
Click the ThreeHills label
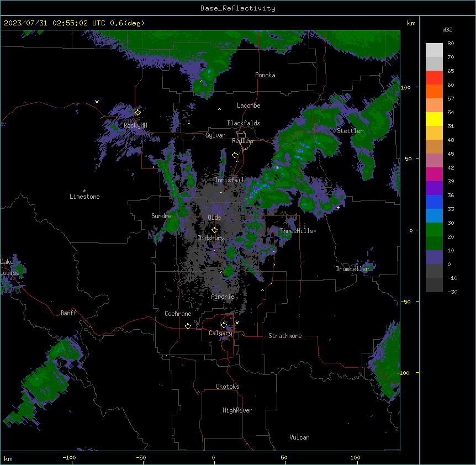(297, 231)
